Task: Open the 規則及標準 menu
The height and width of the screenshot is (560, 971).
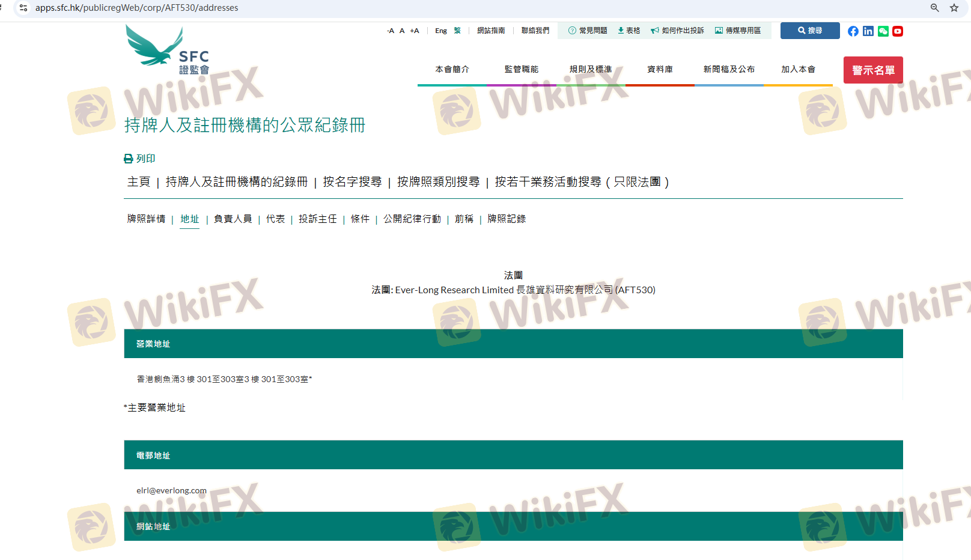Action: point(591,70)
